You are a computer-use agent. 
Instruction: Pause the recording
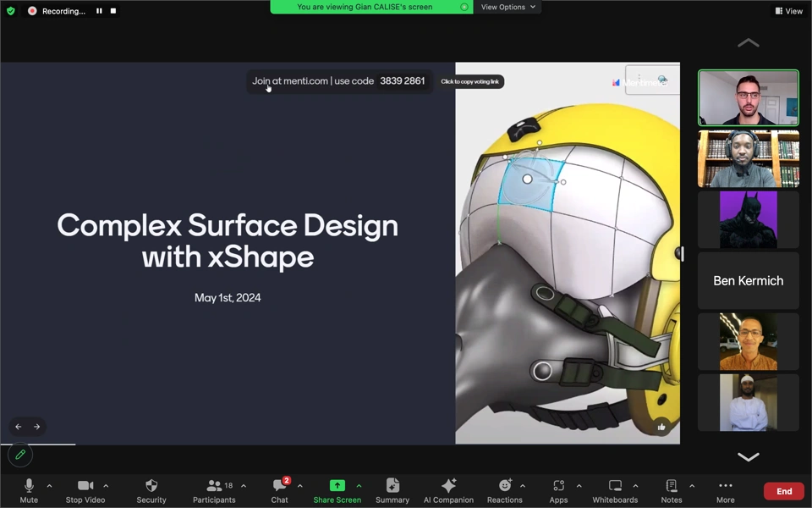99,11
